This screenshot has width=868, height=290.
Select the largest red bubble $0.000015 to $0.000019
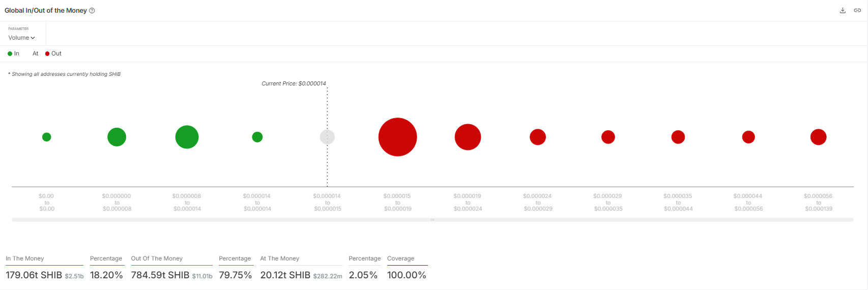[x=397, y=137]
